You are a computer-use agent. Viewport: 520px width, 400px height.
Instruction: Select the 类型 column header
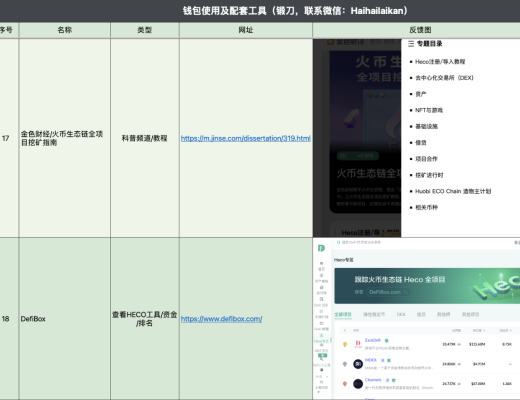145,30
